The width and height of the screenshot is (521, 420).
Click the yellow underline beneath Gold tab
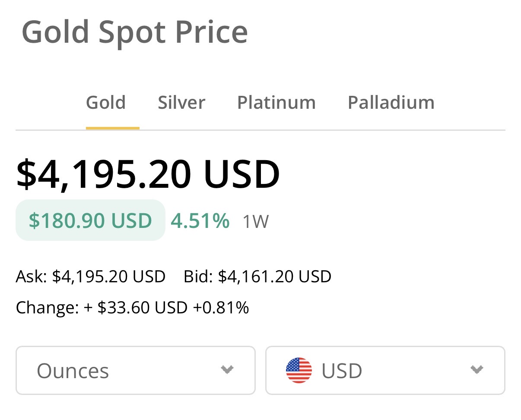click(112, 128)
